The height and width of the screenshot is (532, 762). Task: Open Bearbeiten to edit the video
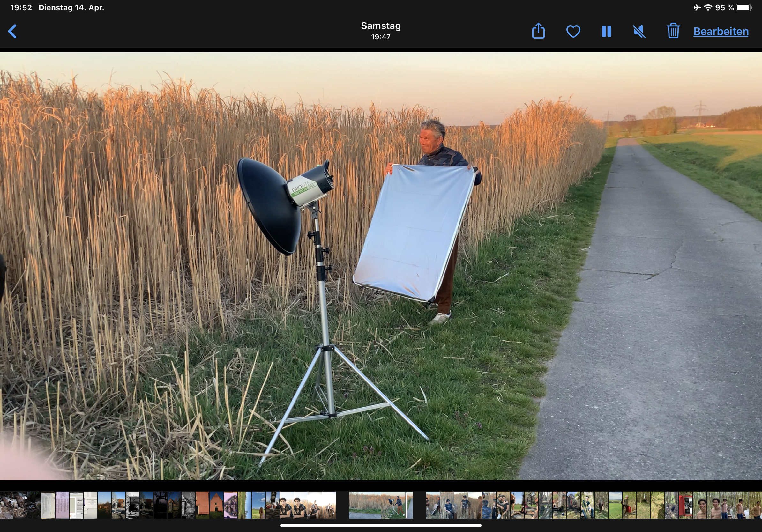click(721, 32)
